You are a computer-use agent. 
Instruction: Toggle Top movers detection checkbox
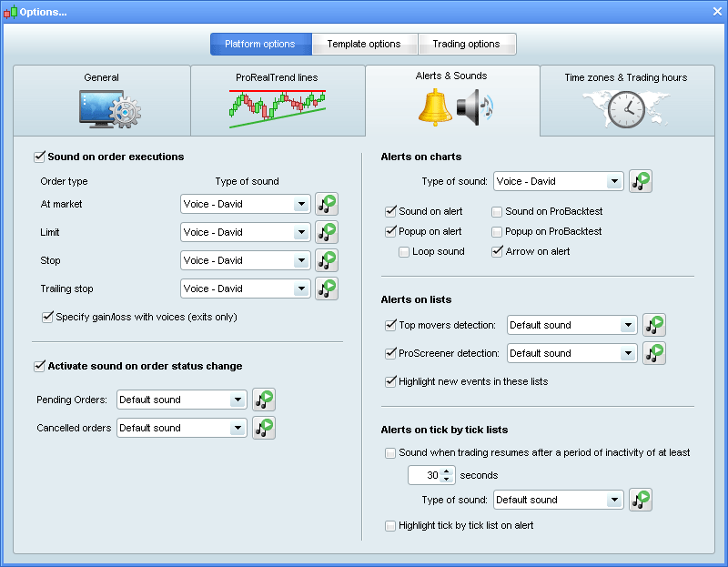click(x=390, y=325)
